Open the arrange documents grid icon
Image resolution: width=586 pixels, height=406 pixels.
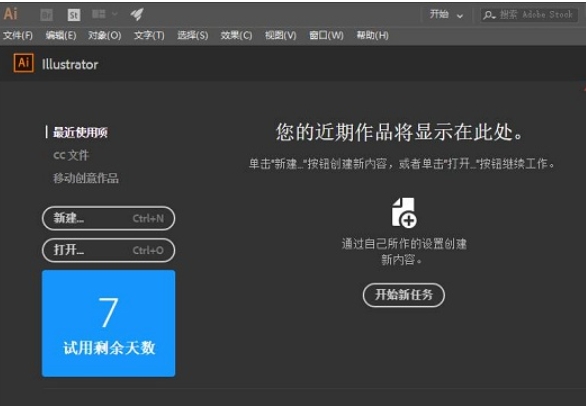(x=99, y=14)
